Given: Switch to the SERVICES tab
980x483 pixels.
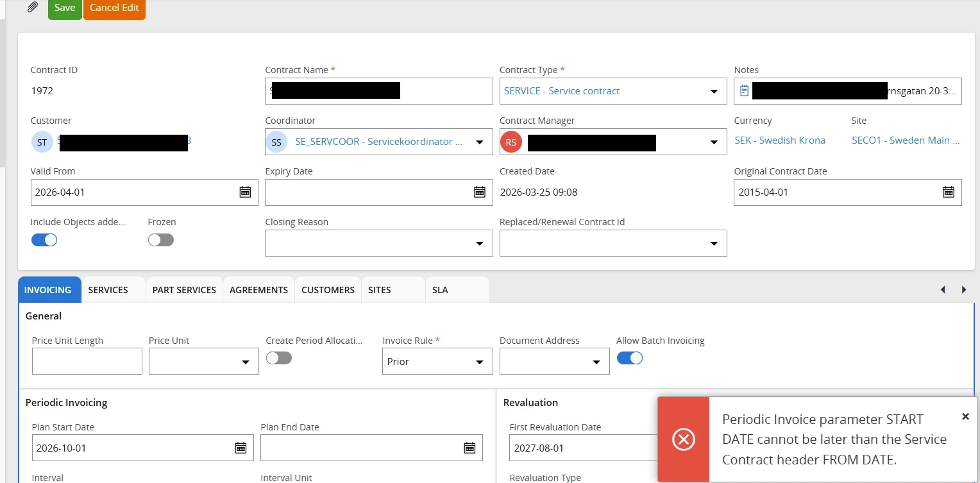Looking at the screenshot, I should 108,290.
